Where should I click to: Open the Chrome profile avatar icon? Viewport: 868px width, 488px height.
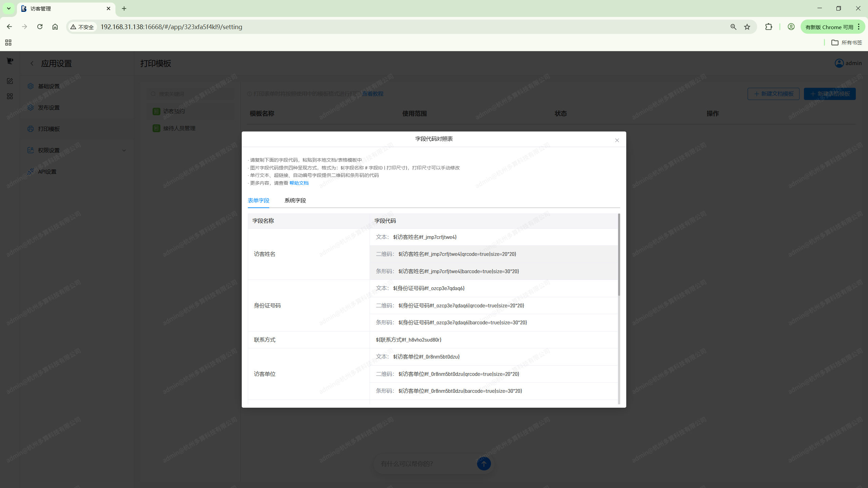tap(791, 27)
